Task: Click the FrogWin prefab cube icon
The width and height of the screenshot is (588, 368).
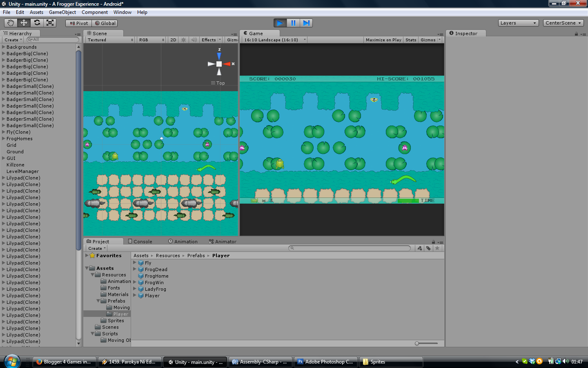Action: pos(141,283)
